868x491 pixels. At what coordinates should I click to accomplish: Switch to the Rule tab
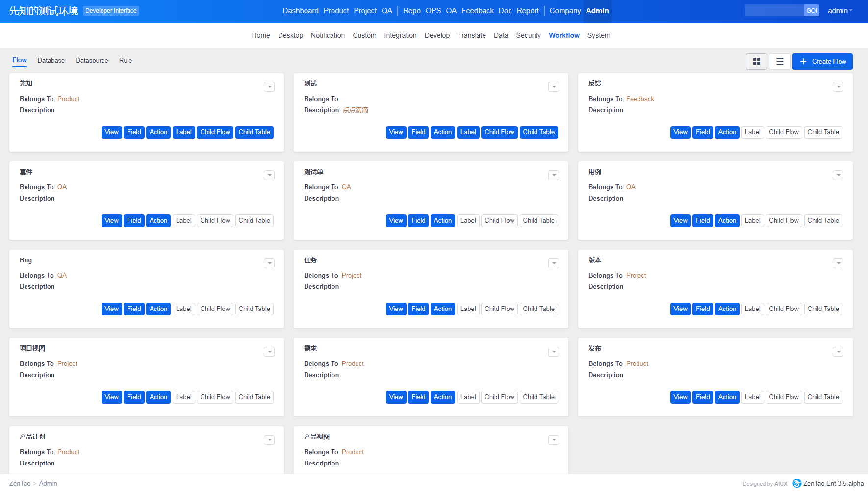(126, 60)
